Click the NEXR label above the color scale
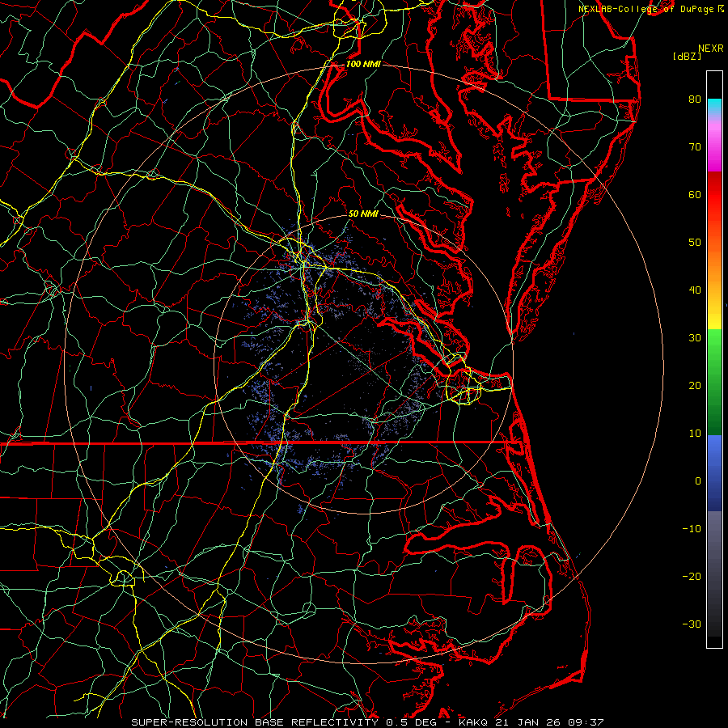Image resolution: width=728 pixels, height=728 pixels. pos(711,49)
